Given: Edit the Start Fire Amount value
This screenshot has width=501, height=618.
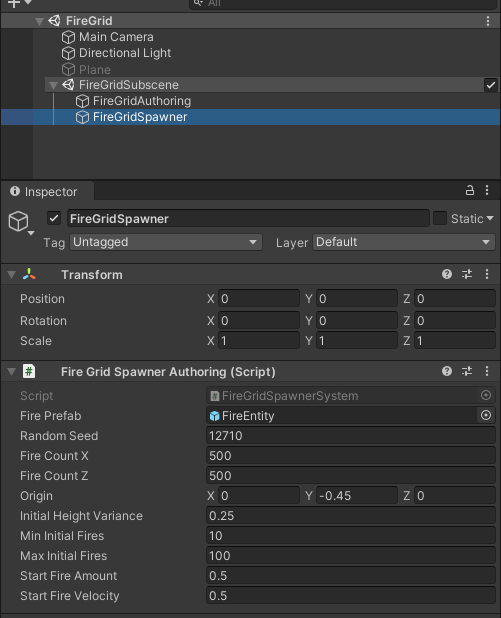Looking at the screenshot, I should coord(351,576).
